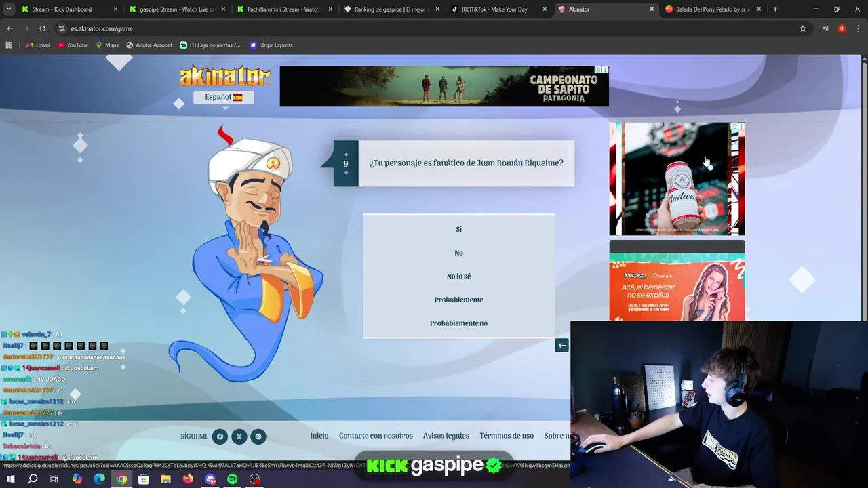The width and height of the screenshot is (868, 488).
Task: Open the Adobe Acrobat bookmark
Action: (149, 45)
